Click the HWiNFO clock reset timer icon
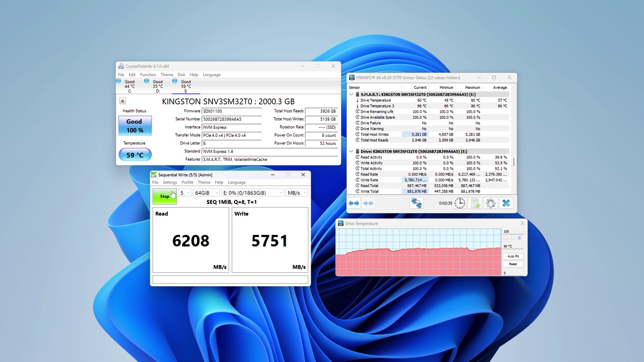The height and width of the screenshot is (362, 644). coord(460,203)
